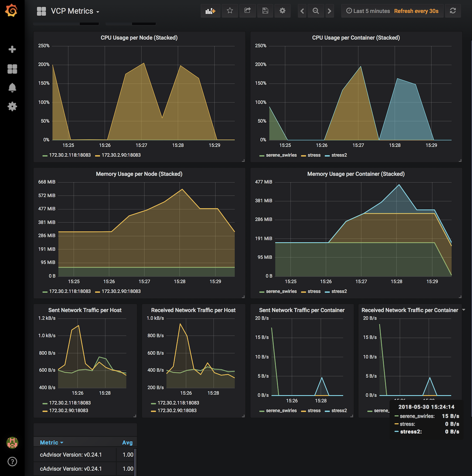The width and height of the screenshot is (472, 476).
Task: Shift time range back with left arrow
Action: 302,11
